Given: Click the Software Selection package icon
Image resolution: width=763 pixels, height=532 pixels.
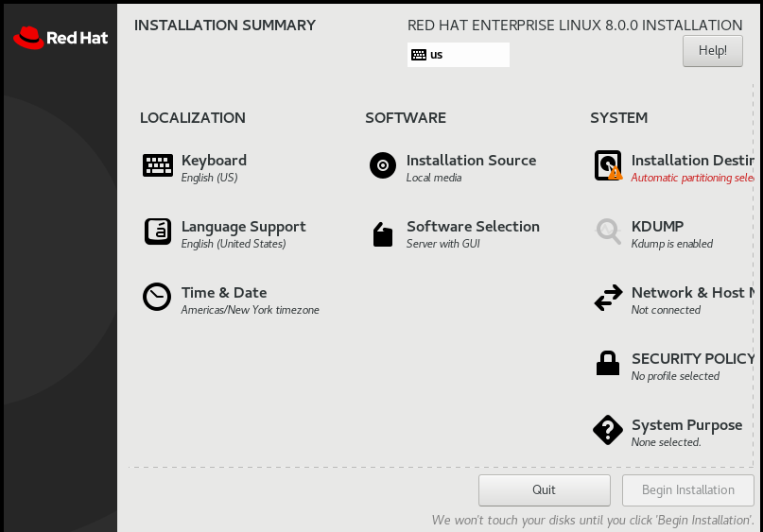Looking at the screenshot, I should [x=383, y=234].
